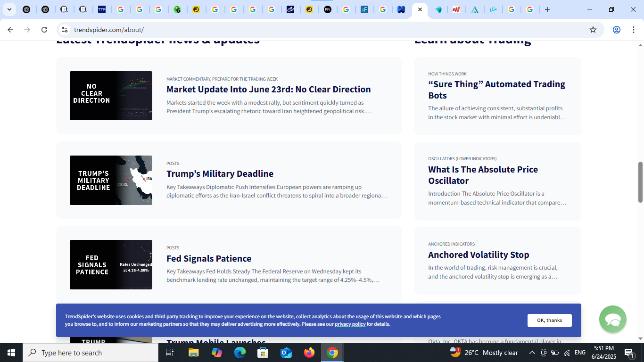The height and width of the screenshot is (362, 644).
Task: Switch to the FN tab
Action: 328,9
